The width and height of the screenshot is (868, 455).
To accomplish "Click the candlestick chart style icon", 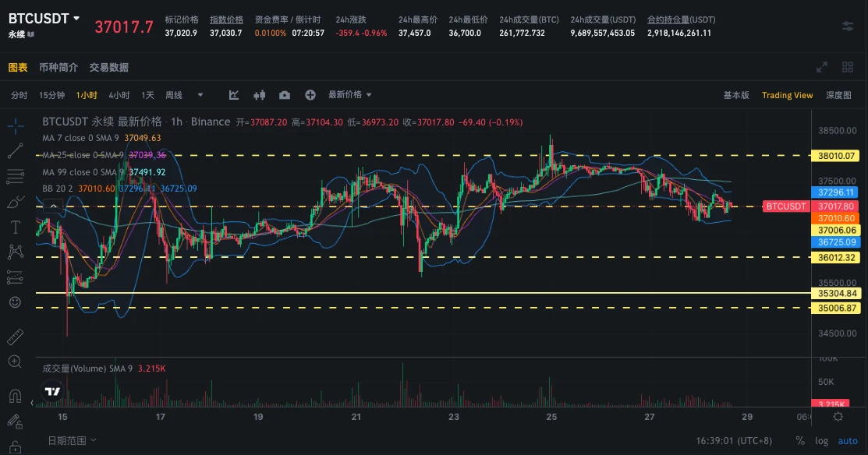I will tap(260, 95).
